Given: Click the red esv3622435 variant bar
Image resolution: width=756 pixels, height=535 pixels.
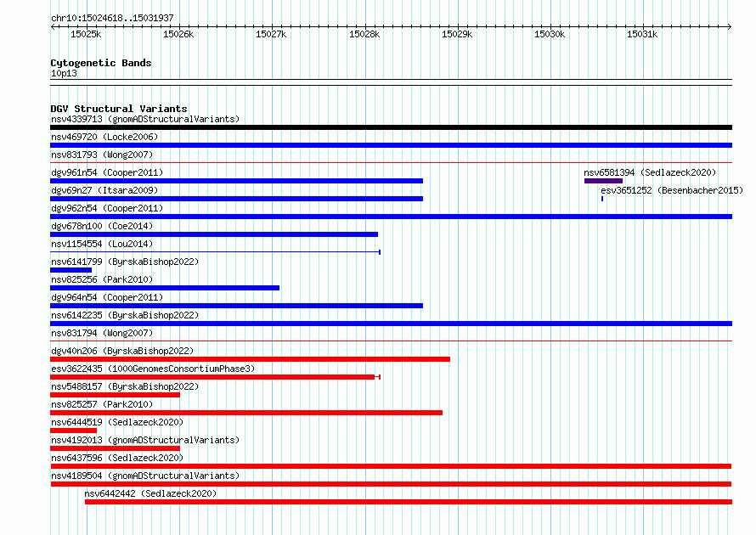Looking at the screenshot, I should [x=216, y=377].
